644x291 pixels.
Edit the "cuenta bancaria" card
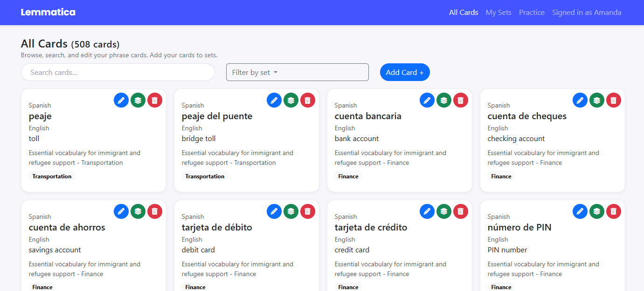click(427, 100)
